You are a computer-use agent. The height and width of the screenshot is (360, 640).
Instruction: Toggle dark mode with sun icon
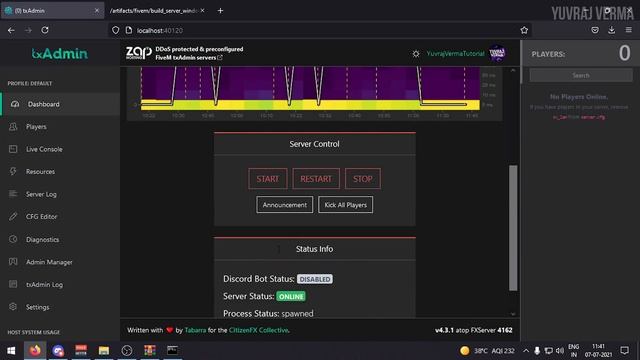tap(416, 53)
